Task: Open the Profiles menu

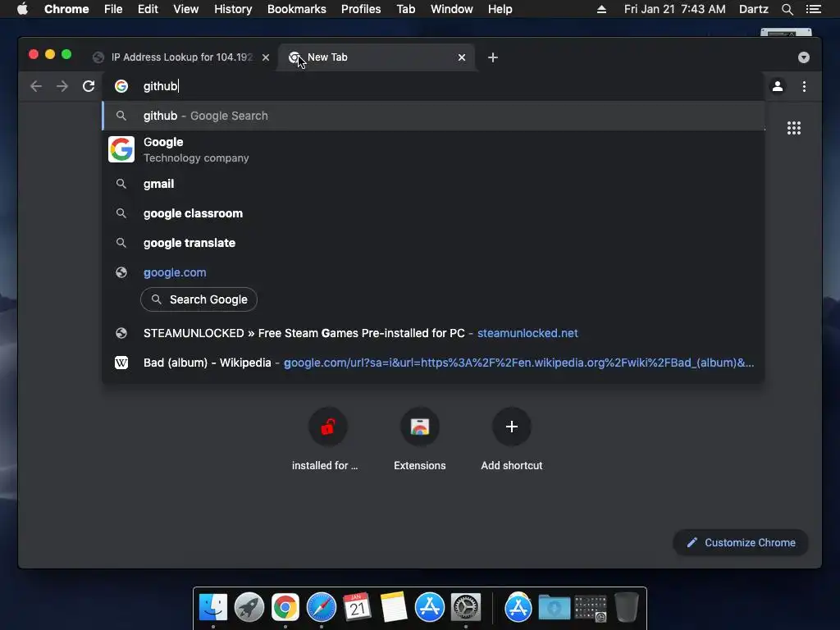Action: (x=361, y=9)
